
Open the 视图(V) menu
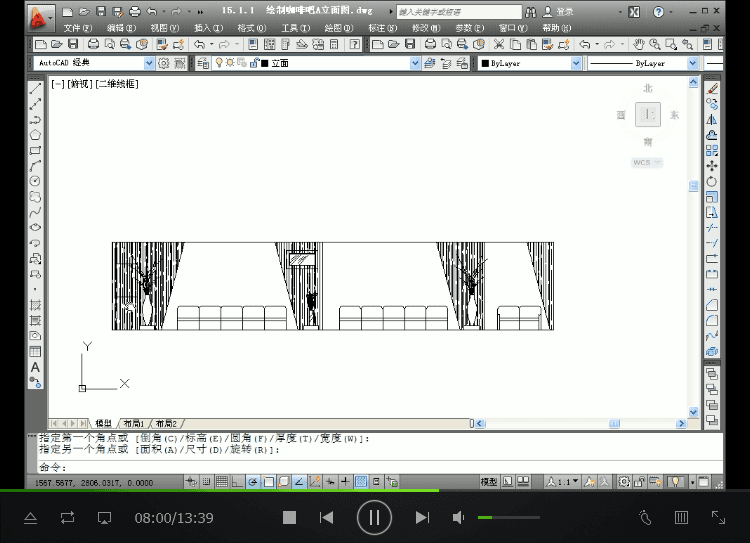[x=165, y=28]
